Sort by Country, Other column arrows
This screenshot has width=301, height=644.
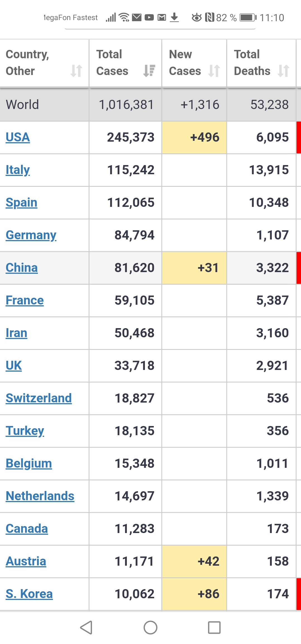point(76,71)
